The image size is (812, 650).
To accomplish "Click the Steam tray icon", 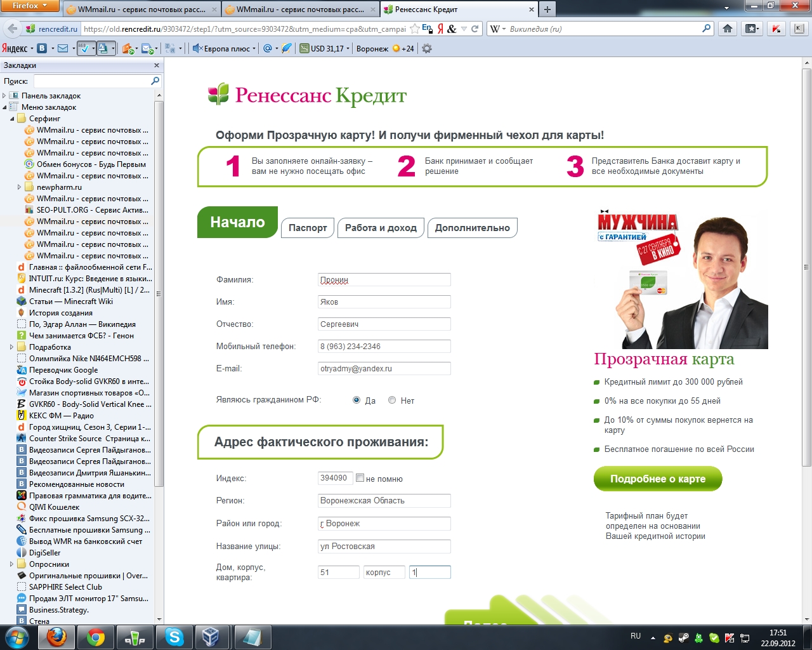I will tap(684, 638).
